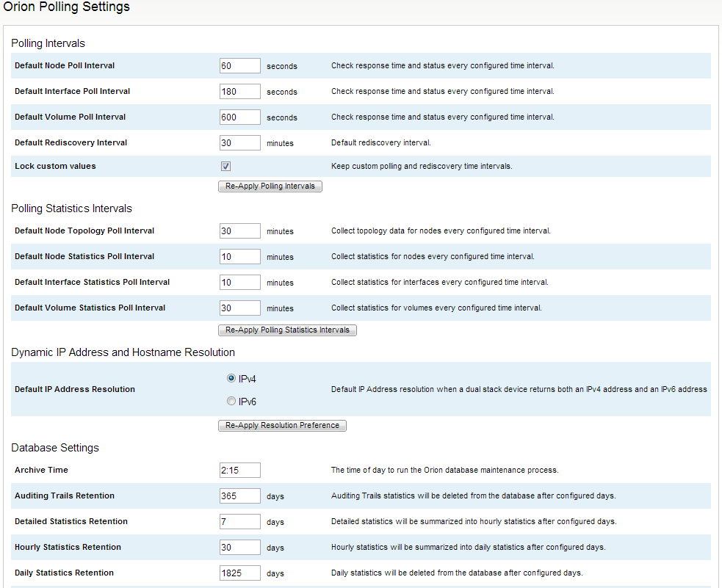Image resolution: width=722 pixels, height=588 pixels.
Task: Click the Default Node Topology Poll Interval label
Action: pyautogui.click(x=84, y=231)
